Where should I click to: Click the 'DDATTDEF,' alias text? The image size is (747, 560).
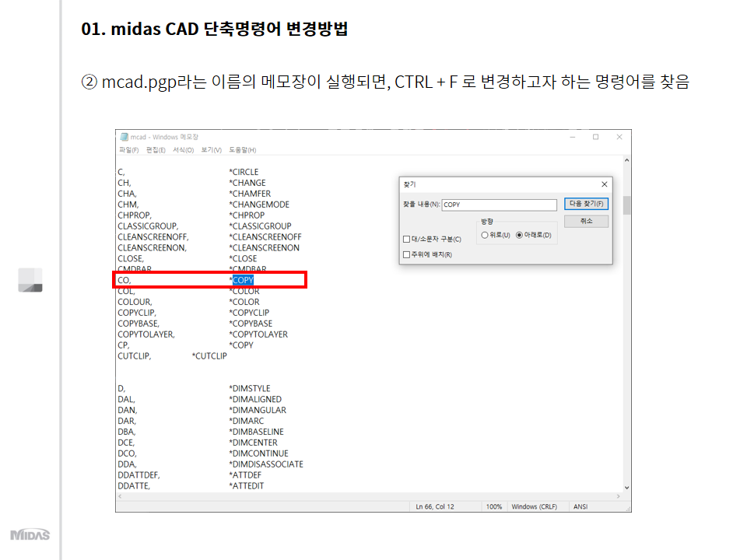pyautogui.click(x=139, y=475)
